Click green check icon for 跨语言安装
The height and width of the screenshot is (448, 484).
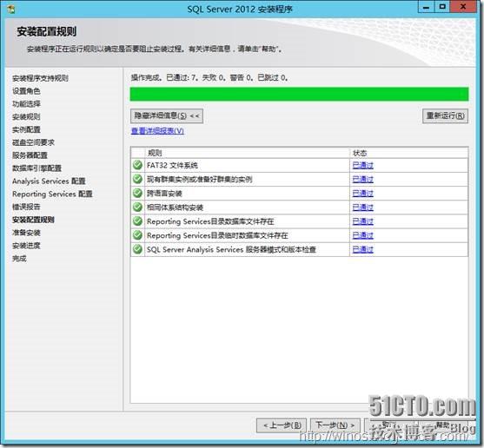(137, 193)
